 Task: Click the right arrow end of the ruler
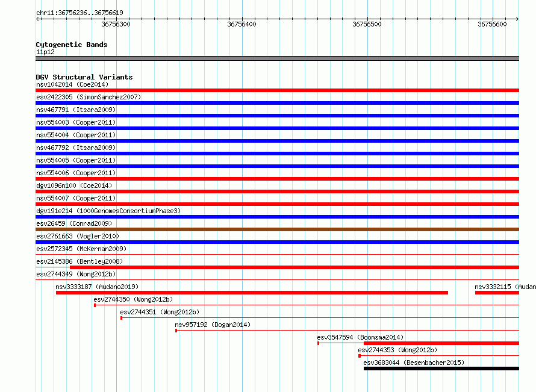[x=517, y=19]
